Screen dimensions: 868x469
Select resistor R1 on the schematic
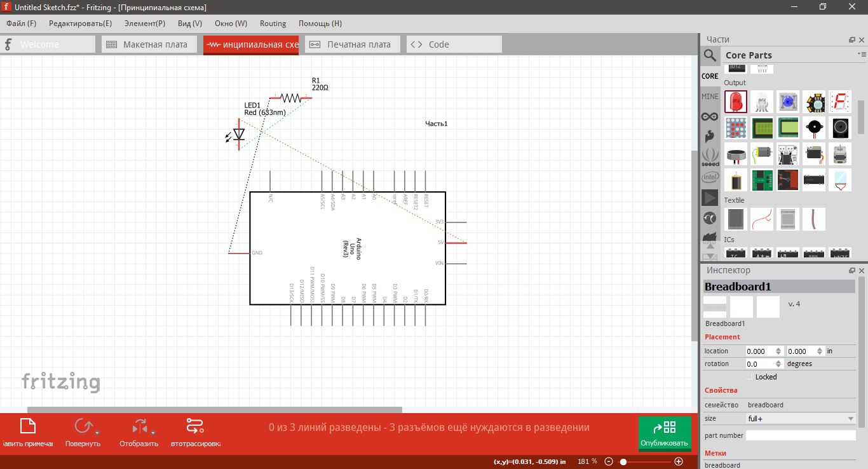point(290,98)
